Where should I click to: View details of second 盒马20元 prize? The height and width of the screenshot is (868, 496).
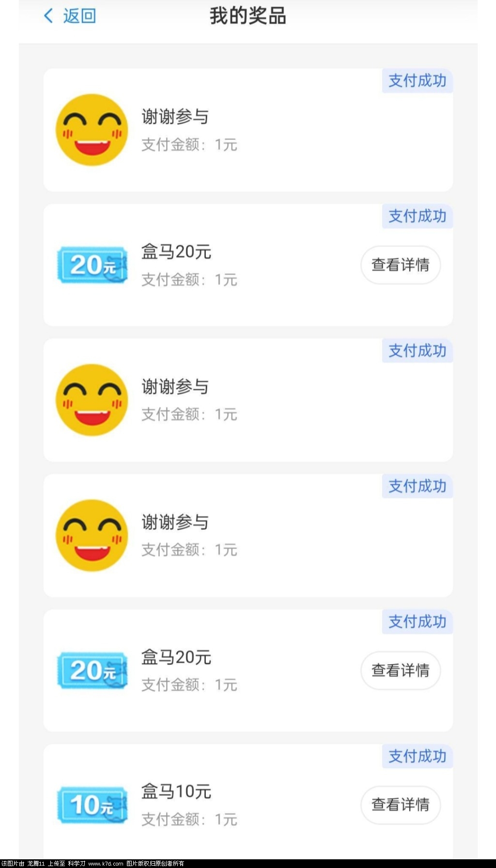pyautogui.click(x=401, y=670)
